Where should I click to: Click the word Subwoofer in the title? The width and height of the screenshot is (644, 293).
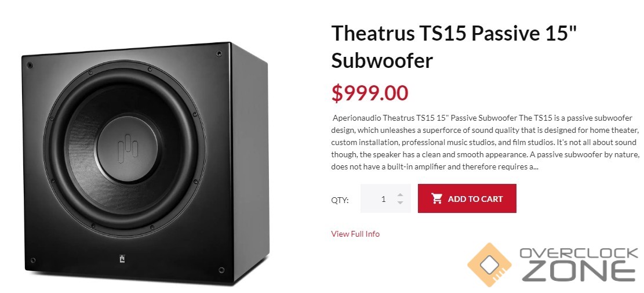(x=382, y=60)
